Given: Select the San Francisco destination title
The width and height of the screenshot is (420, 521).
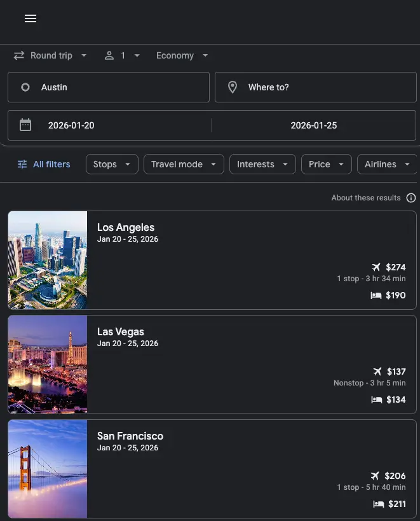Looking at the screenshot, I should click(x=130, y=436).
